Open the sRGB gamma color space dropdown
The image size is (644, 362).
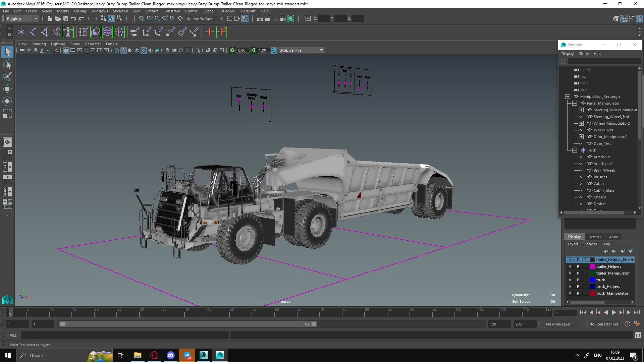pos(301,50)
